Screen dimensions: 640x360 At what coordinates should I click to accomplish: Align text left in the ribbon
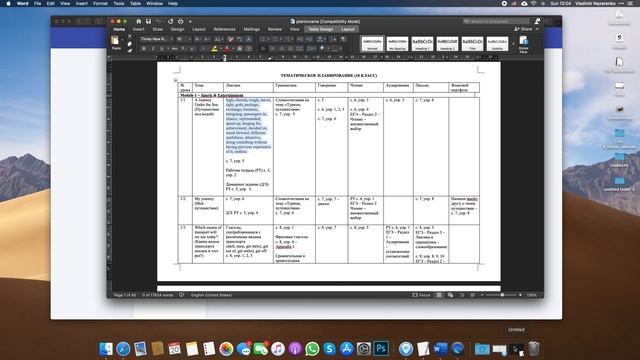263,49
